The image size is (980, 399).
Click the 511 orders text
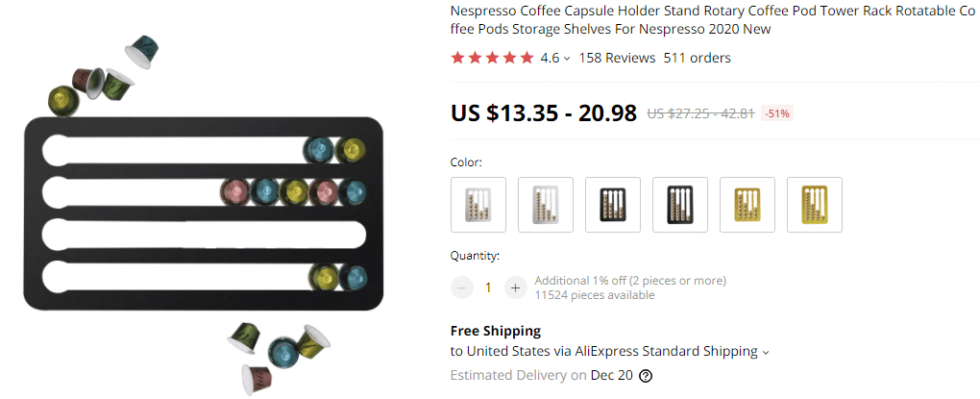click(697, 58)
